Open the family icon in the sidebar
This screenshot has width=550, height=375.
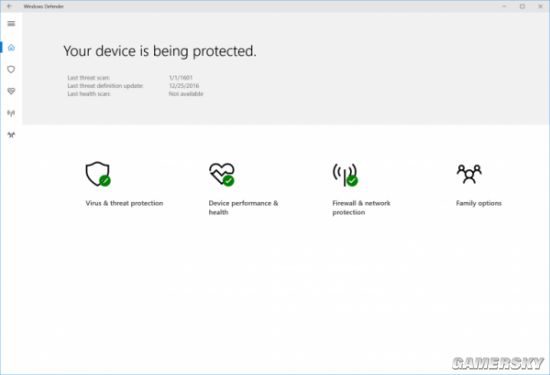[11, 135]
